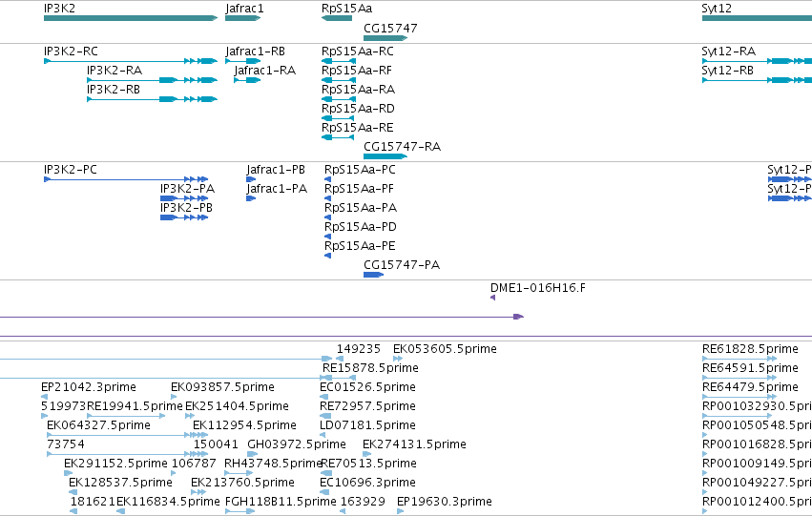Select EST EK291152.5prime
Image resolution: width=812 pixels, height=516 pixels.
tap(69, 473)
